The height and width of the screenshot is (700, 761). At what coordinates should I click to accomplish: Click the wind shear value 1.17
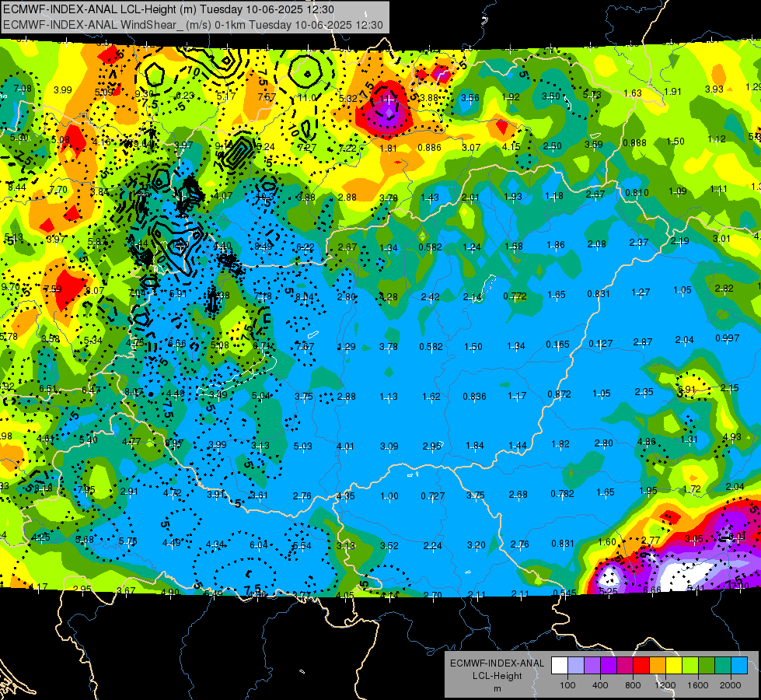click(517, 396)
